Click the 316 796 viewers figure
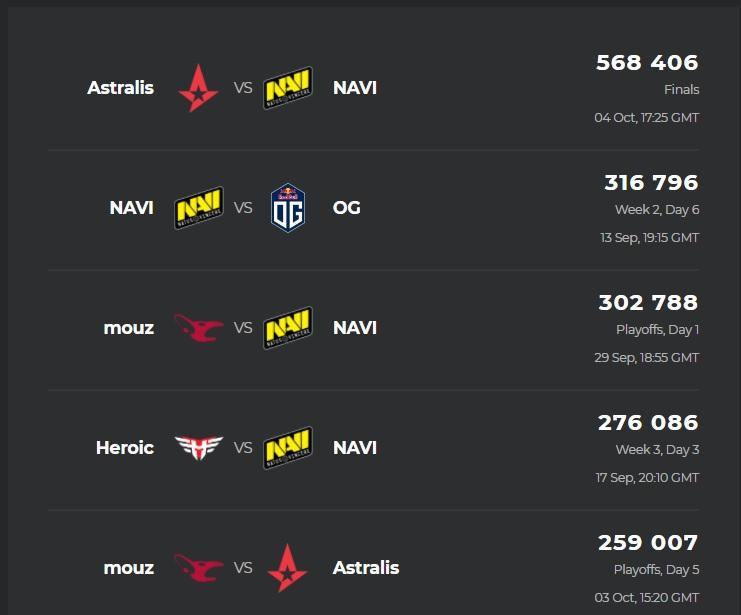Viewport: 741px width, 615px height. (x=651, y=182)
